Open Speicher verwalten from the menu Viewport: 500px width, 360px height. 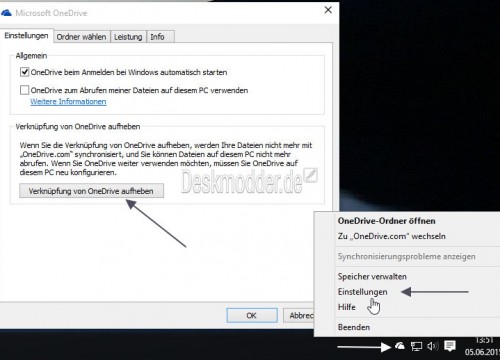372,276
